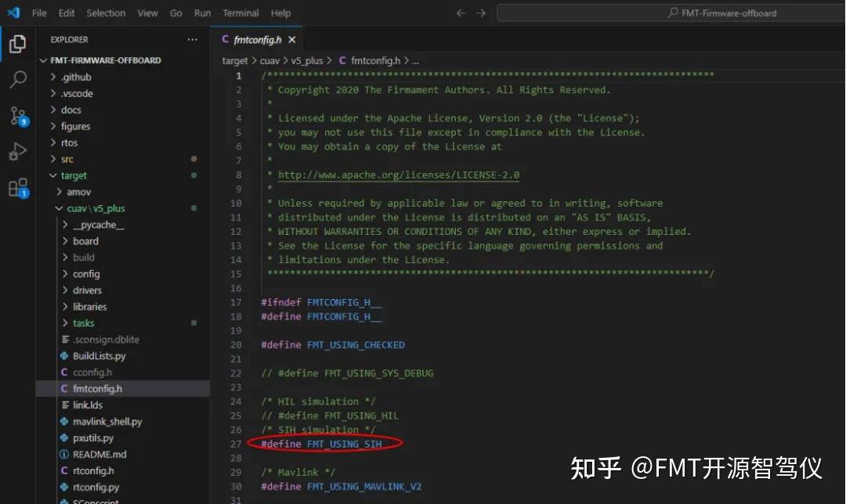The width and height of the screenshot is (846, 504).
Task: Open Explorer more actions menu
Action: pyautogui.click(x=192, y=39)
